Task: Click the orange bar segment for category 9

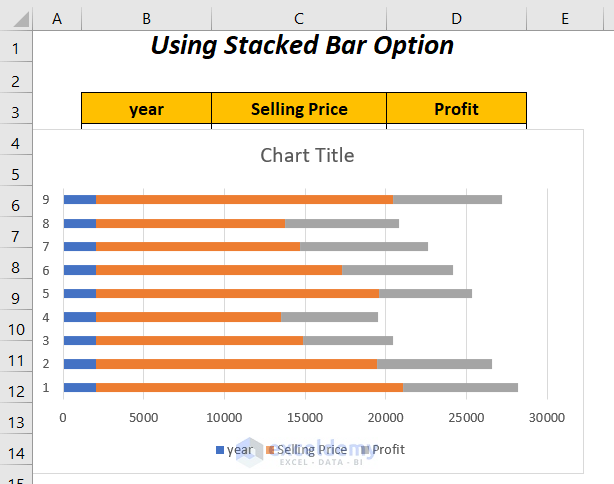Action: 245,200
